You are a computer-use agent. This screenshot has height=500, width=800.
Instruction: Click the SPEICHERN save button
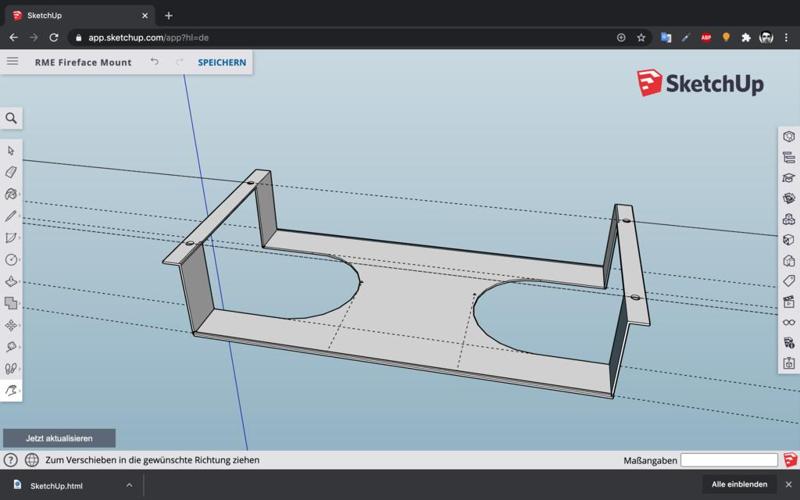click(x=222, y=62)
